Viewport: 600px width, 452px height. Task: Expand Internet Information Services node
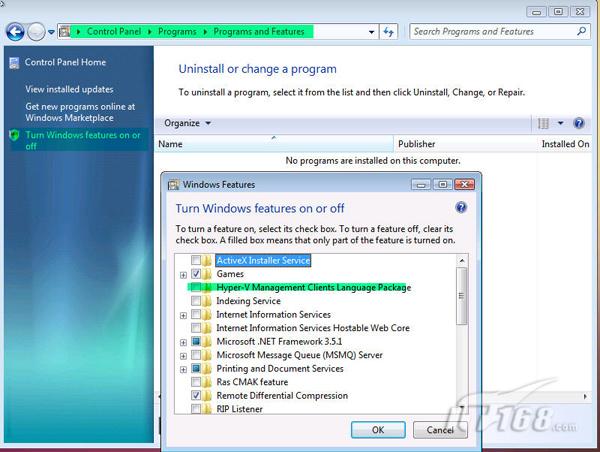183,315
